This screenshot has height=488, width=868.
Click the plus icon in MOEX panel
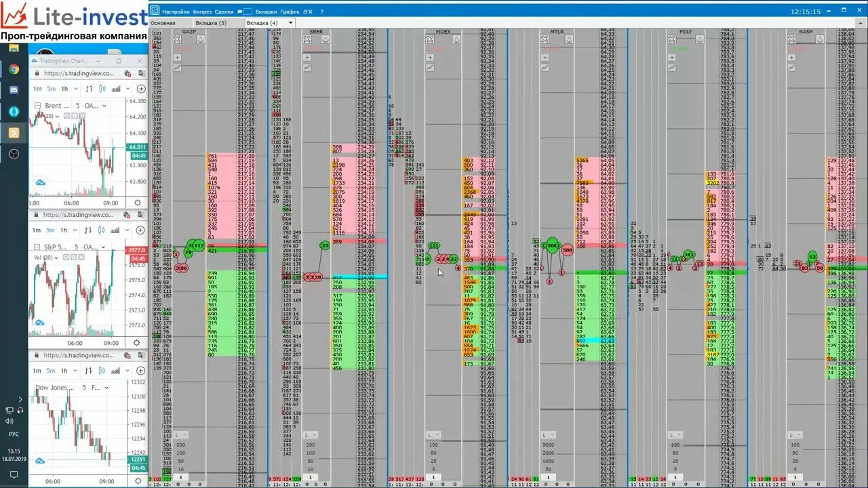pyautogui.click(x=430, y=58)
